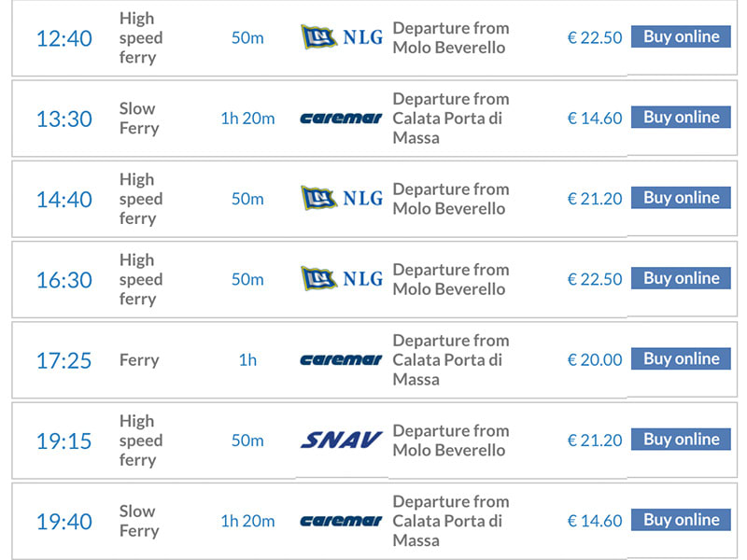Viewport: 747px width, 560px height.
Task: Buy online the 14:40 high speed ferry
Action: (681, 198)
